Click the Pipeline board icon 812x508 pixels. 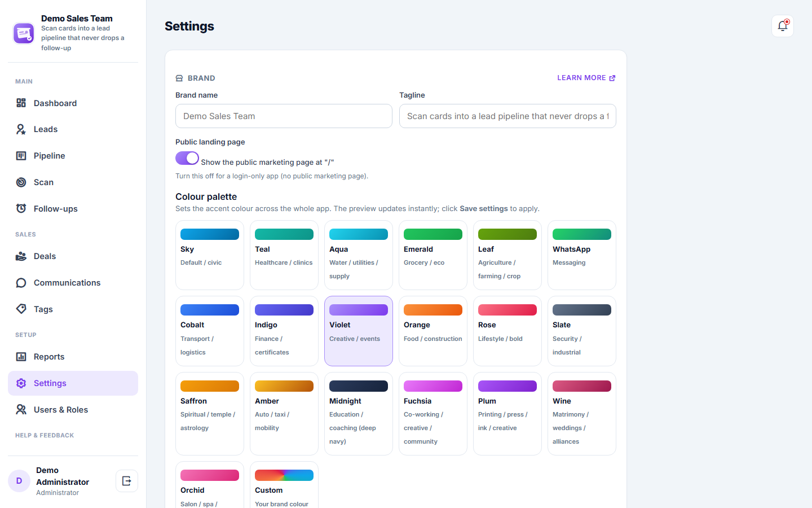[21, 156]
